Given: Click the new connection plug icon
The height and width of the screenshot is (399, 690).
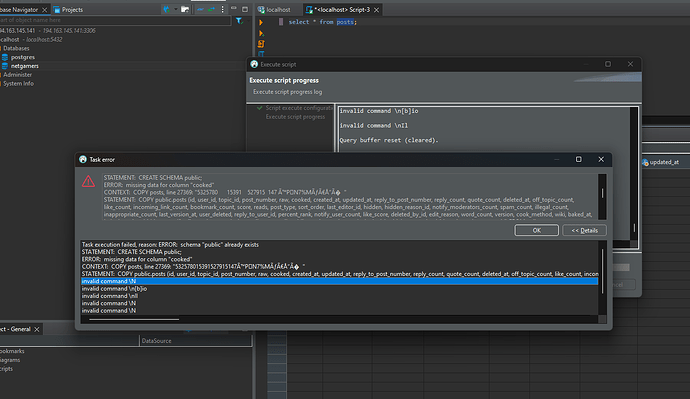Looking at the screenshot, I should (166, 9).
